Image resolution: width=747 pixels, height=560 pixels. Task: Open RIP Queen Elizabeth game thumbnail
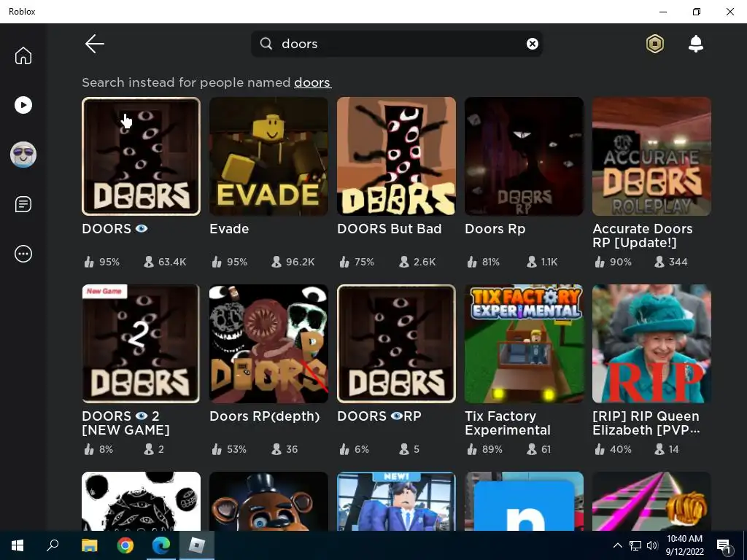point(651,344)
